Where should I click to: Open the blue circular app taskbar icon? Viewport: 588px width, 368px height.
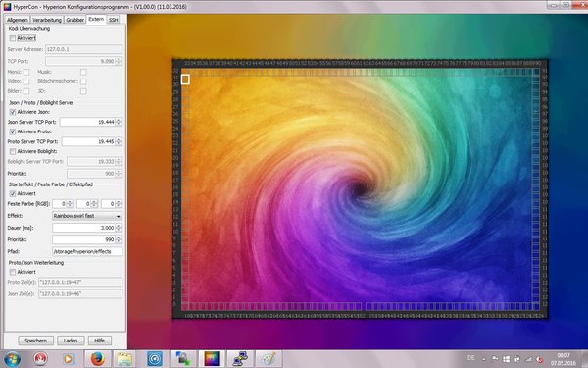[x=155, y=359]
